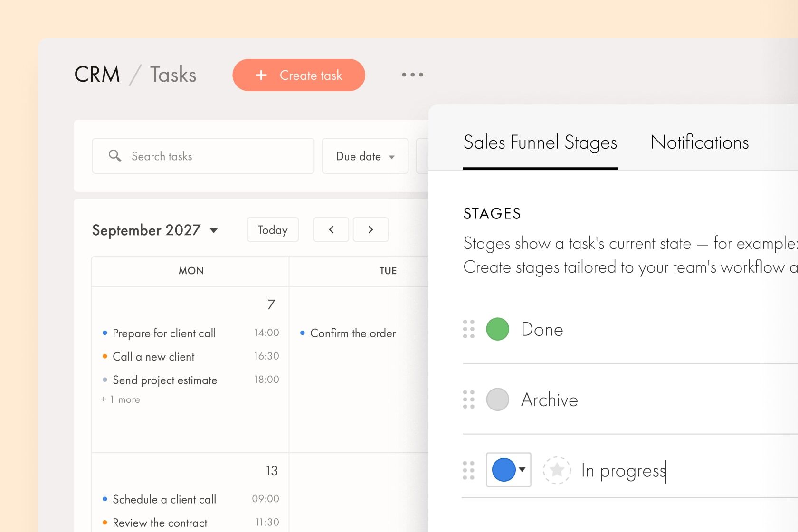The image size is (798, 532).
Task: Click the 18:00 time on day 7
Action: coord(266,380)
